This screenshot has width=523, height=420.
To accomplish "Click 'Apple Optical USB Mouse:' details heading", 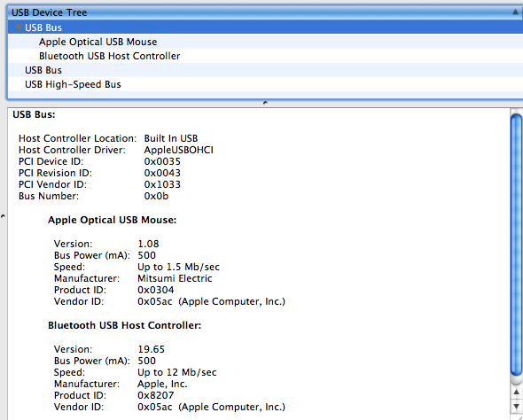I will [112, 220].
